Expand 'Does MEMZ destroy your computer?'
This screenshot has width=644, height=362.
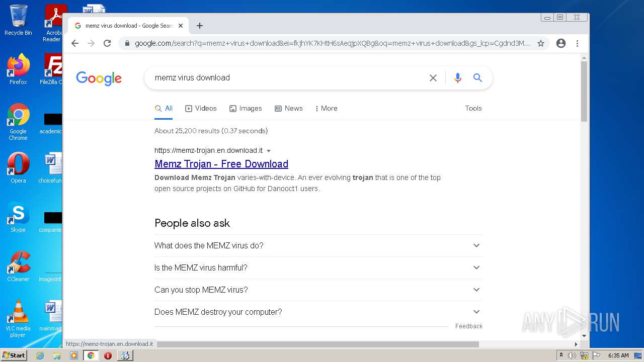[318, 312]
